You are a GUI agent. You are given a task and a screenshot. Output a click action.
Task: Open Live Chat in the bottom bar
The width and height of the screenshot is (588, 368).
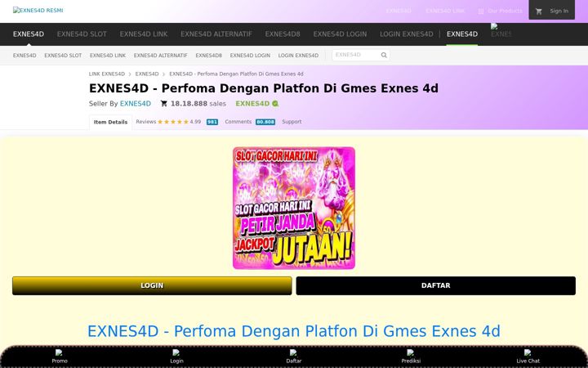pos(528,357)
